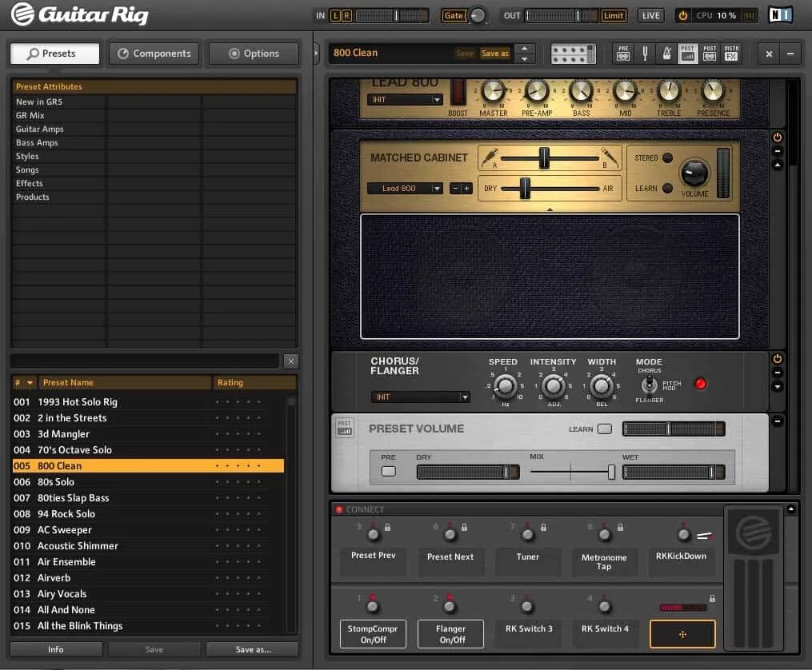The height and width of the screenshot is (670, 812).
Task: Show the Rig Kontrol virtual controller
Action: 574,54
